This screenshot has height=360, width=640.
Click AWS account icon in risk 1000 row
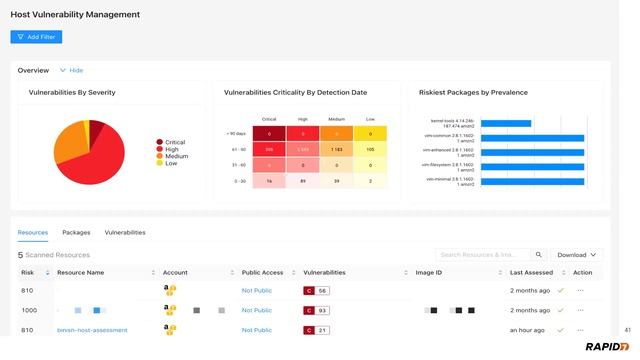[x=170, y=310]
